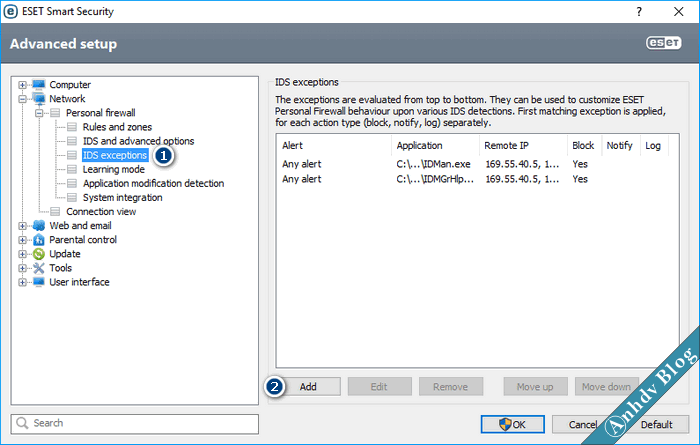
Task: Click the Computer monitor icon in tree
Action: [x=39, y=84]
